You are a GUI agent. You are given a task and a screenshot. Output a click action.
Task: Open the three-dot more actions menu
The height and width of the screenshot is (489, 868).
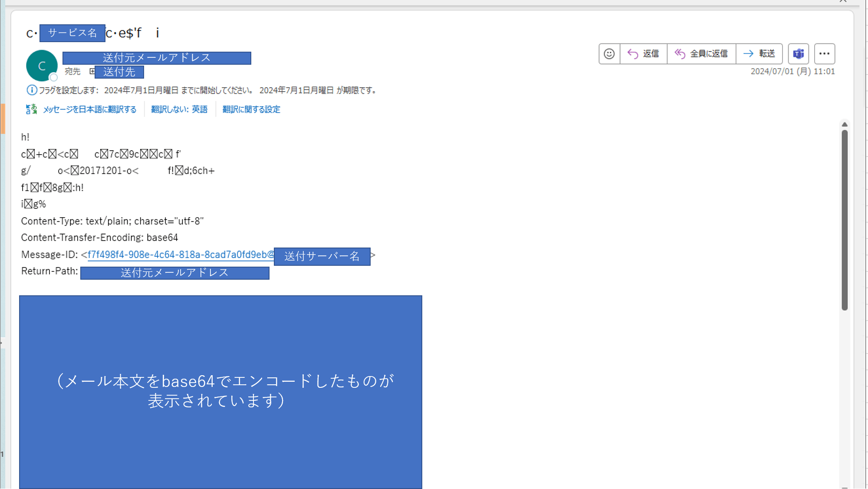tap(824, 54)
